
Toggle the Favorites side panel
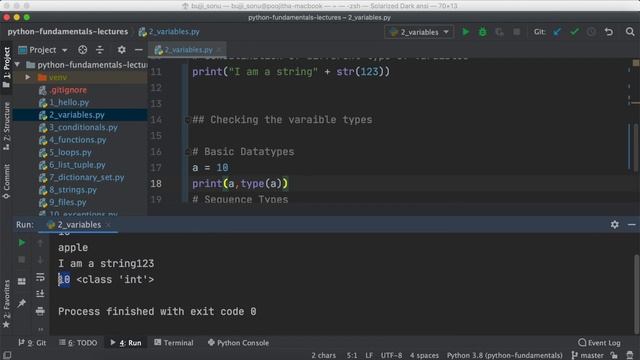point(6,304)
